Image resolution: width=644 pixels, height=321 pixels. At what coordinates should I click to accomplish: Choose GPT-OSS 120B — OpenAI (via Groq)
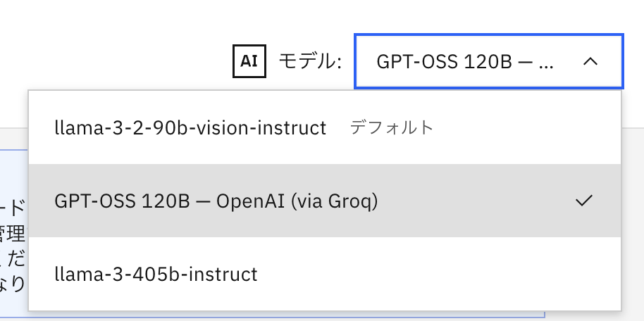point(216,201)
